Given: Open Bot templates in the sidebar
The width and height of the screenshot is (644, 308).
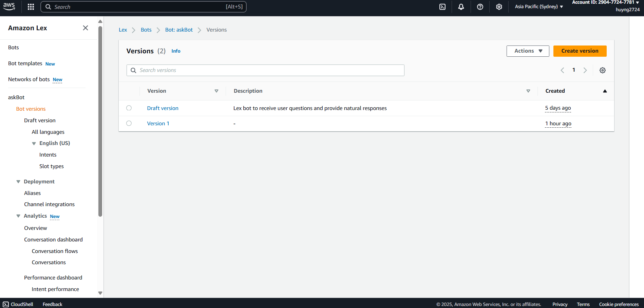Looking at the screenshot, I should (25, 64).
